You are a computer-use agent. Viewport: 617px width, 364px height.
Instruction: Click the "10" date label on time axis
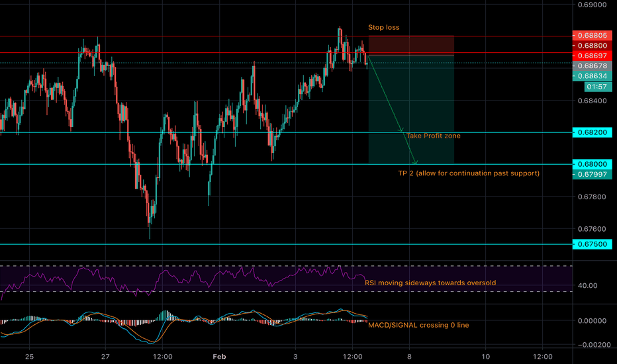click(485, 357)
